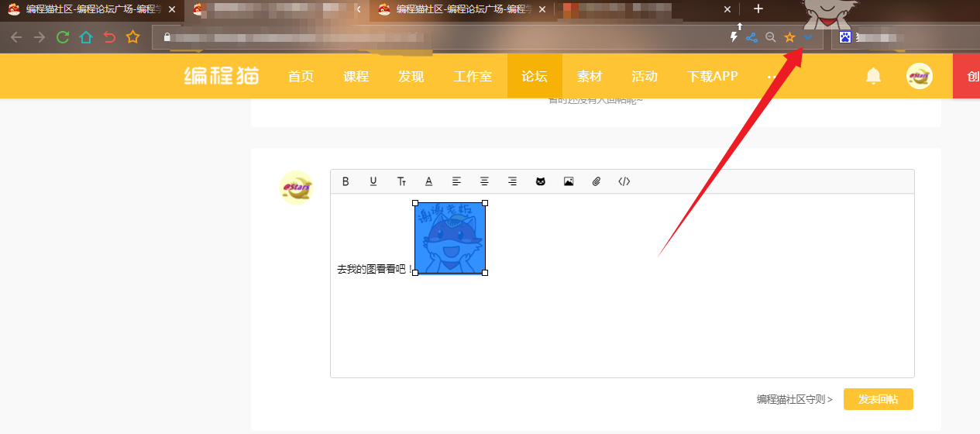980x434 pixels.
Task: Click the user avatar beside the reply editor
Action: click(x=297, y=188)
